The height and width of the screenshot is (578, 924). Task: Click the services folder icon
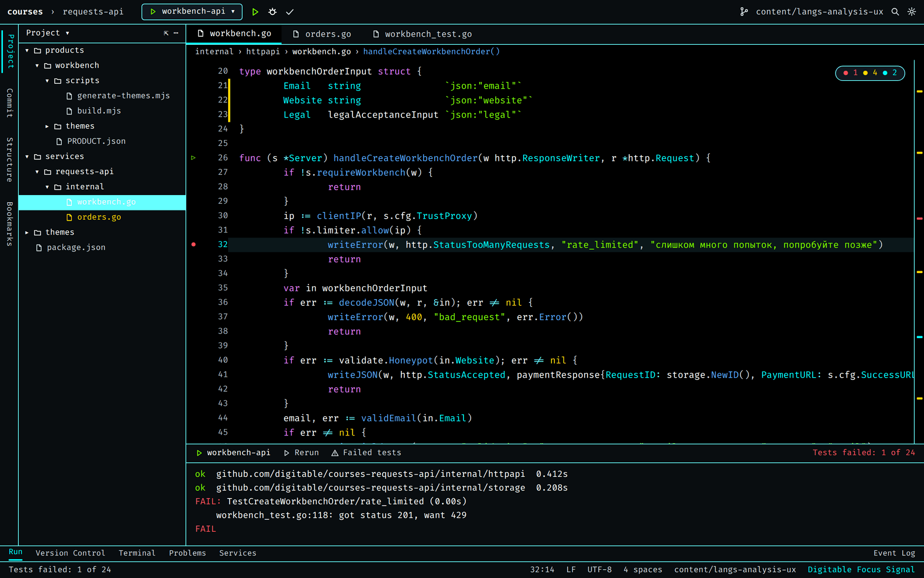[x=38, y=157]
